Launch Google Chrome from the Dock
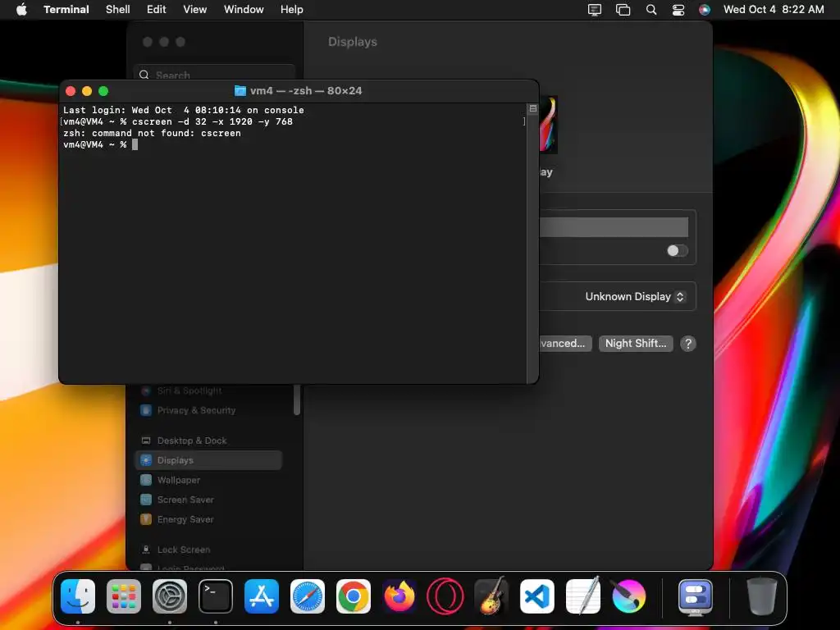Viewport: 840px width, 630px height. click(x=353, y=596)
